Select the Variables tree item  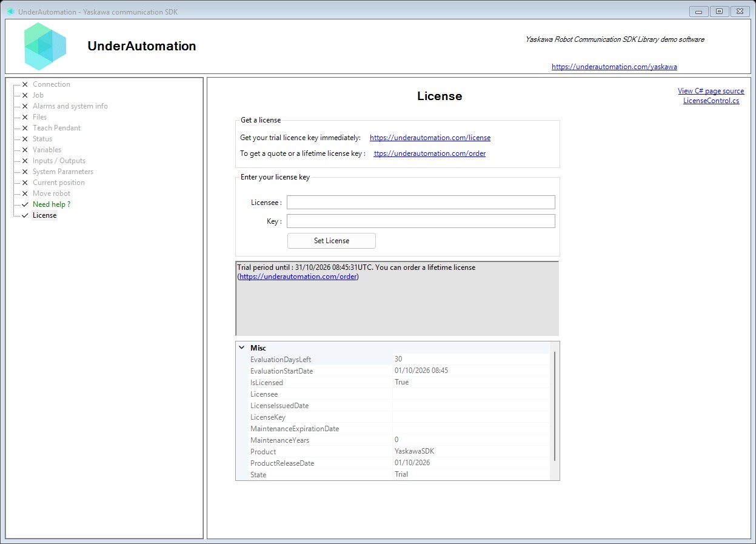pyautogui.click(x=47, y=150)
